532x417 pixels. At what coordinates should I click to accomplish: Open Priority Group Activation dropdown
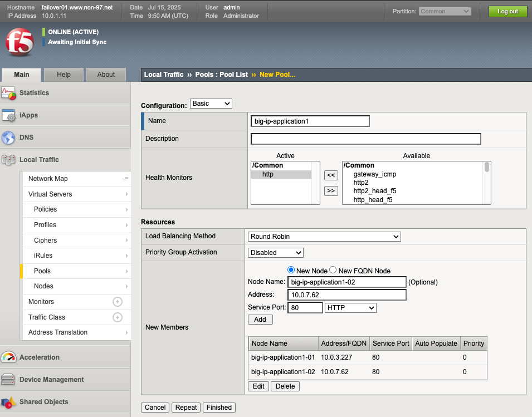point(276,253)
